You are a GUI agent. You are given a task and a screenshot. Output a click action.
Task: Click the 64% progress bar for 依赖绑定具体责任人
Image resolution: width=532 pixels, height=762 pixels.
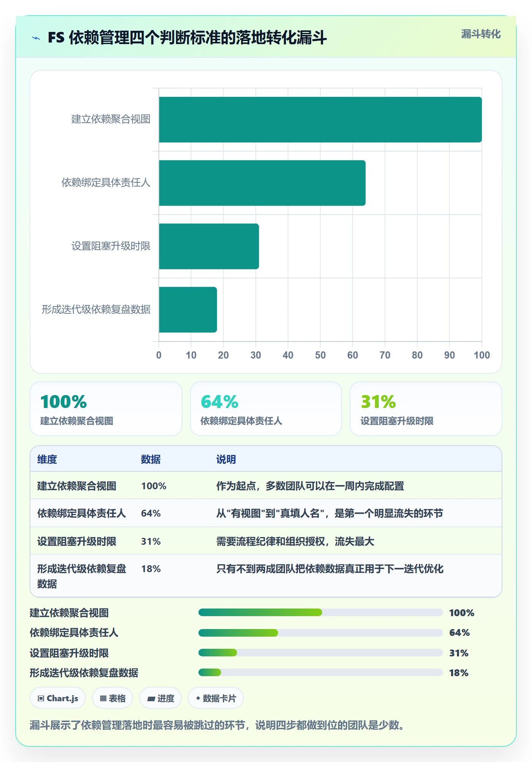point(320,632)
